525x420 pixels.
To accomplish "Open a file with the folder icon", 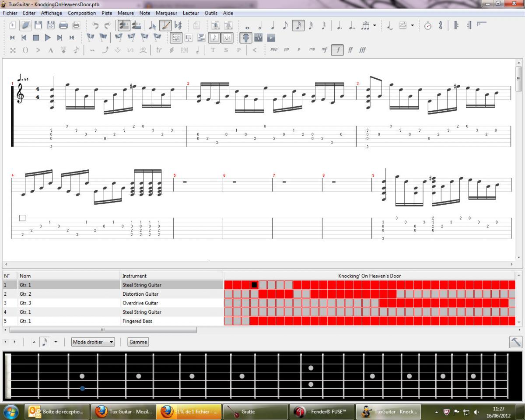I will click(x=25, y=25).
